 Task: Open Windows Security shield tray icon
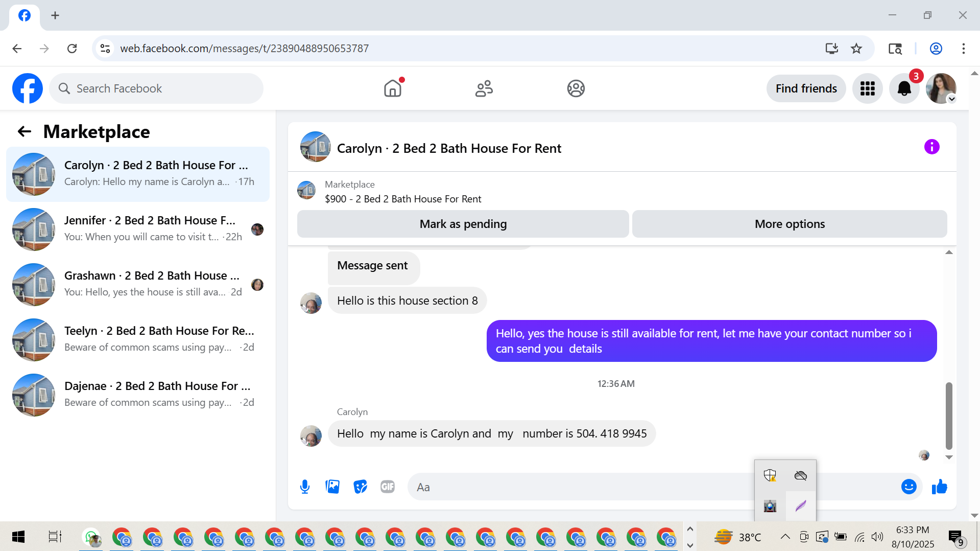770,475
